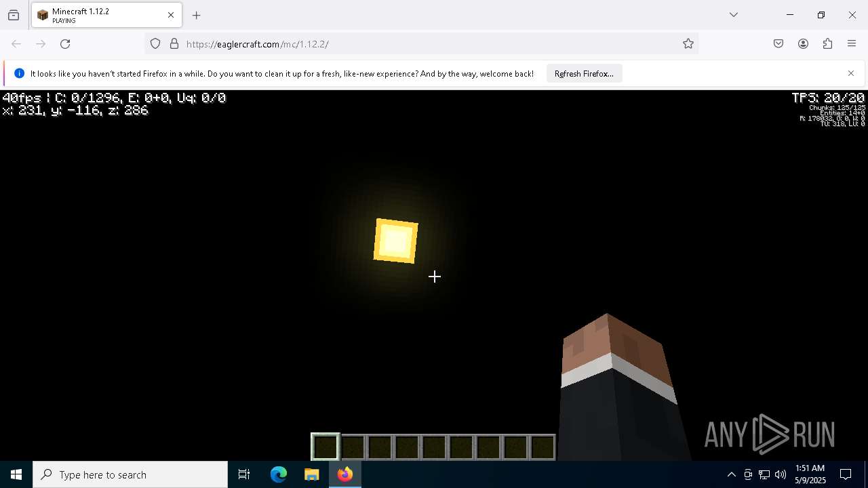Open the Windows notification center
The width and height of the screenshot is (868, 488).
pyautogui.click(x=846, y=474)
